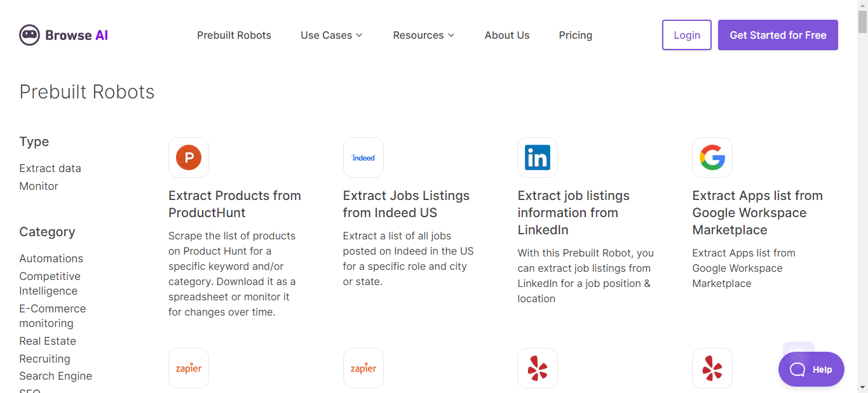This screenshot has height=393, width=868.
Task: Open the Google robot icon
Action: pyautogui.click(x=712, y=157)
